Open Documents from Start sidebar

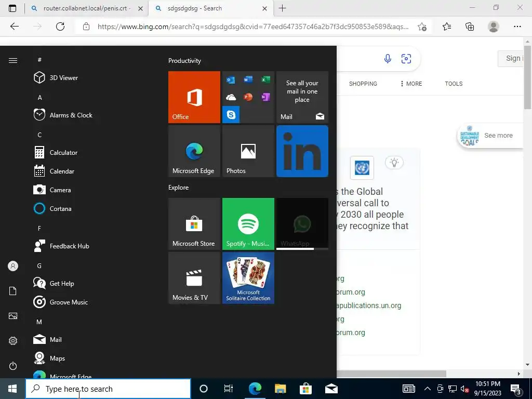[x=13, y=291]
